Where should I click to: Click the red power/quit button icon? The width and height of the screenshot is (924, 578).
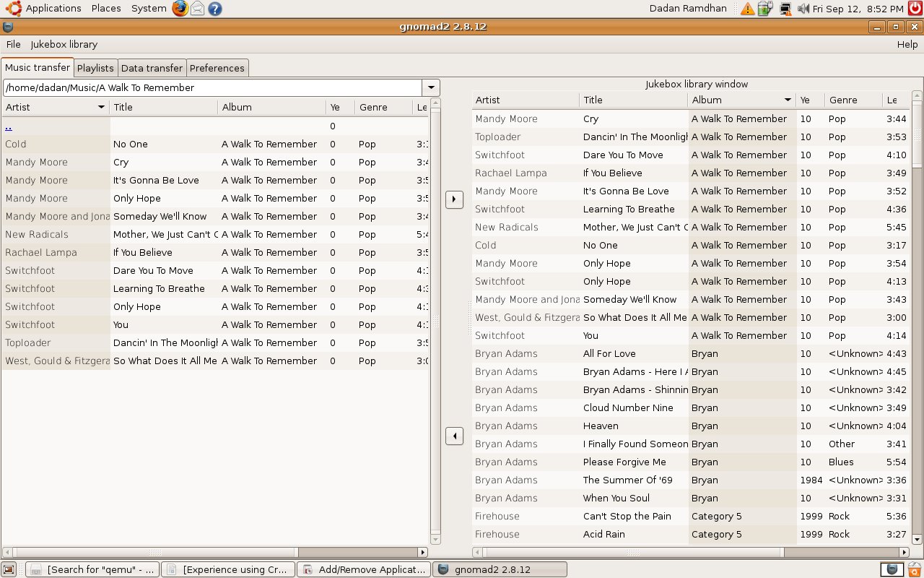[x=915, y=9]
